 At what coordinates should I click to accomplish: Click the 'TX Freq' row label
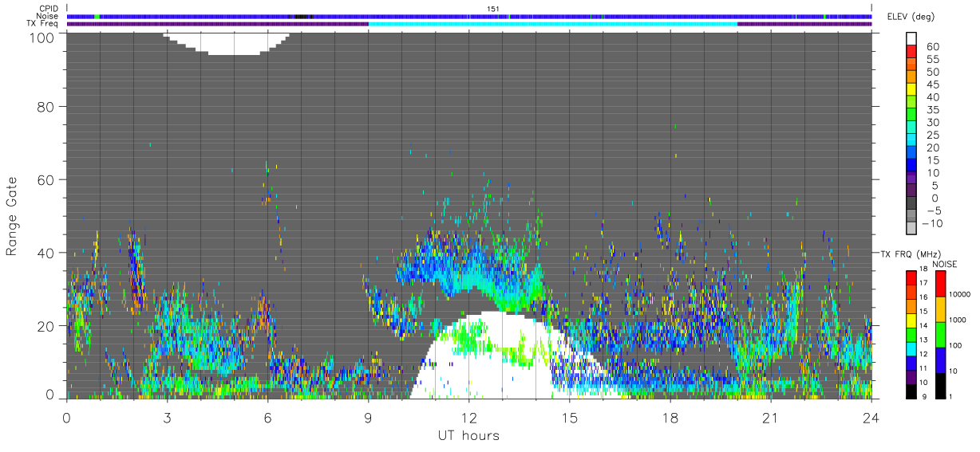42,23
